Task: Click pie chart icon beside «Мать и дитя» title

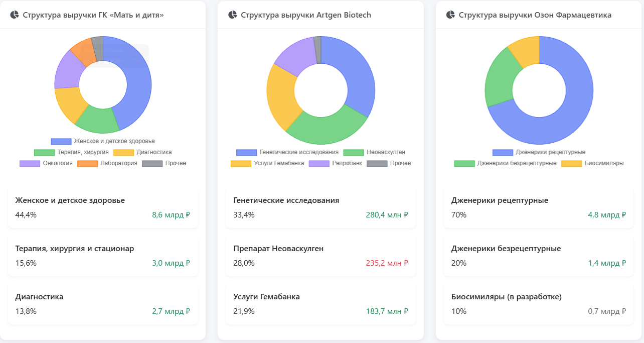Action: coord(14,15)
